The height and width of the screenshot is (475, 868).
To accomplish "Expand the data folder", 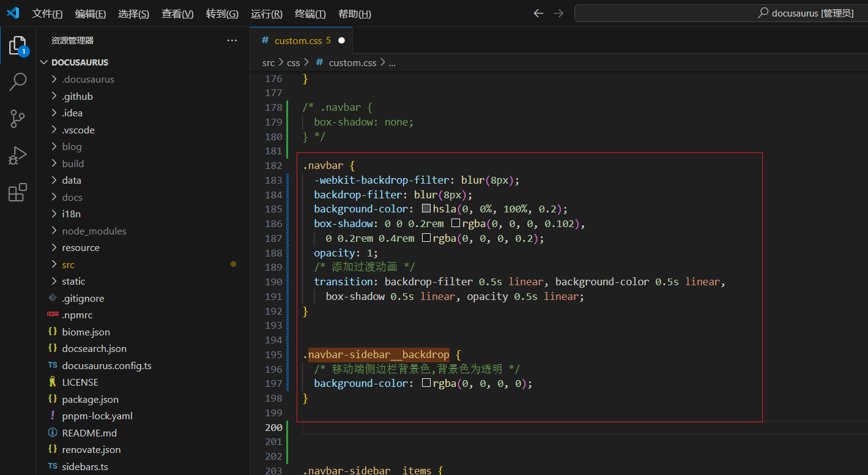I will click(54, 180).
